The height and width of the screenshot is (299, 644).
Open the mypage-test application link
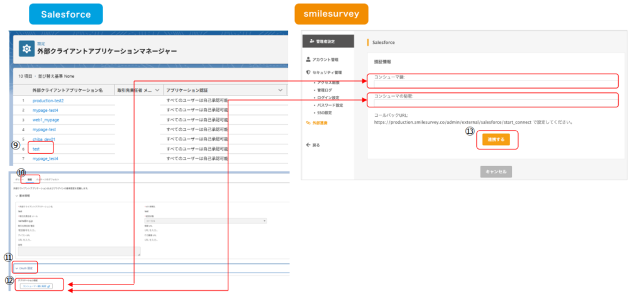[44, 129]
